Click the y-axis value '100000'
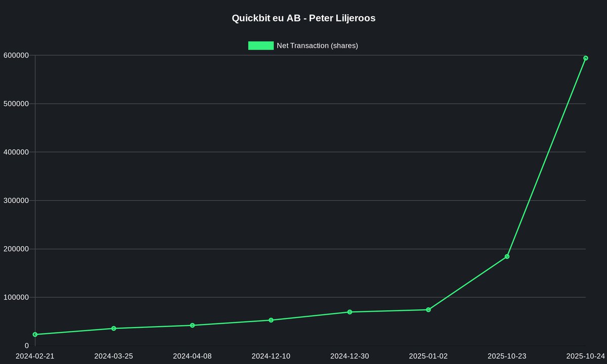This screenshot has height=364, width=607. point(16,297)
